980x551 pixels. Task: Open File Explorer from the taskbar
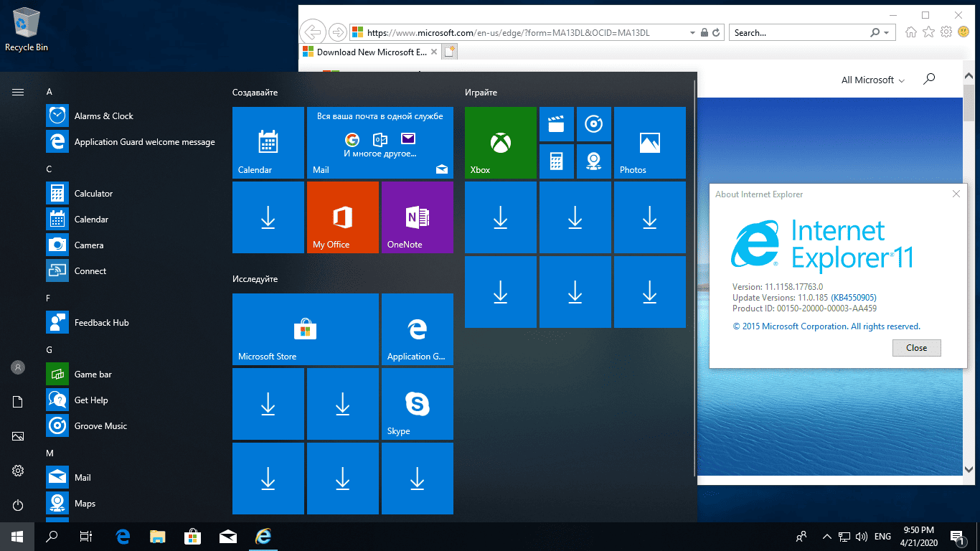point(158,537)
